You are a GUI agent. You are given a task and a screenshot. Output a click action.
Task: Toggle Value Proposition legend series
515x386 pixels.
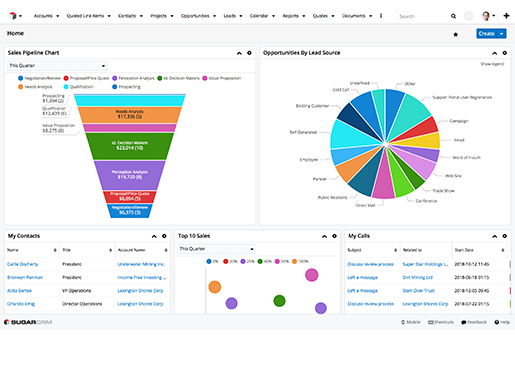click(222, 78)
